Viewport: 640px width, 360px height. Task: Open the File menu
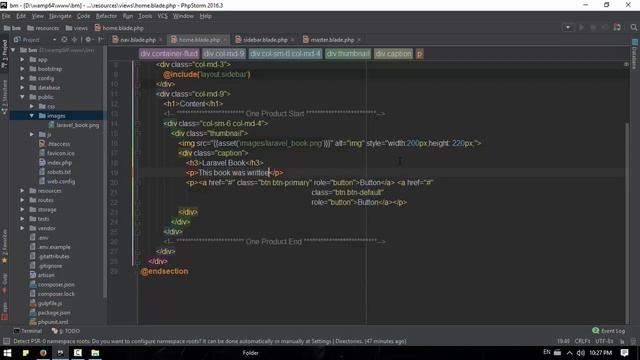point(6,16)
